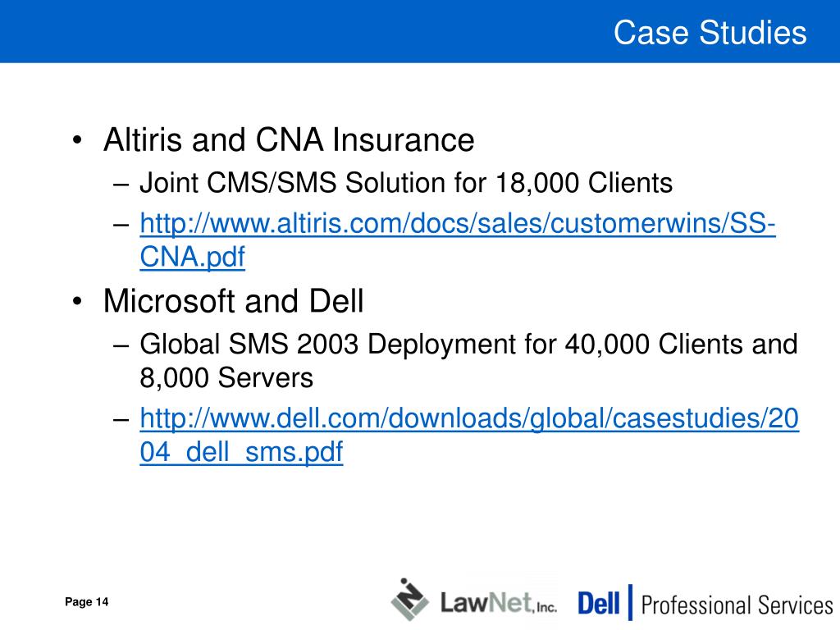Click the Case Studies slide title
The width and height of the screenshot is (840, 630).
pos(710,32)
